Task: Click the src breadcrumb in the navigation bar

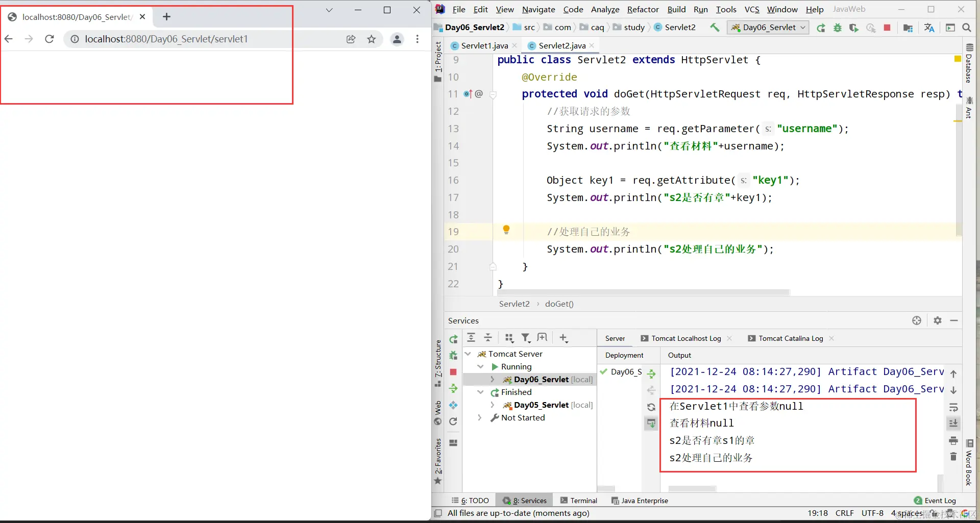Action: click(x=529, y=28)
